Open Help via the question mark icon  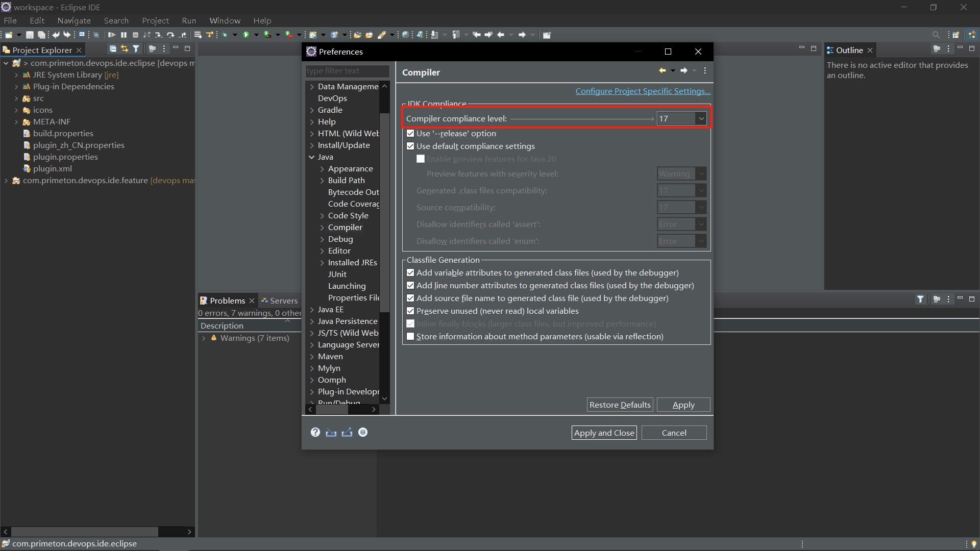click(x=315, y=433)
